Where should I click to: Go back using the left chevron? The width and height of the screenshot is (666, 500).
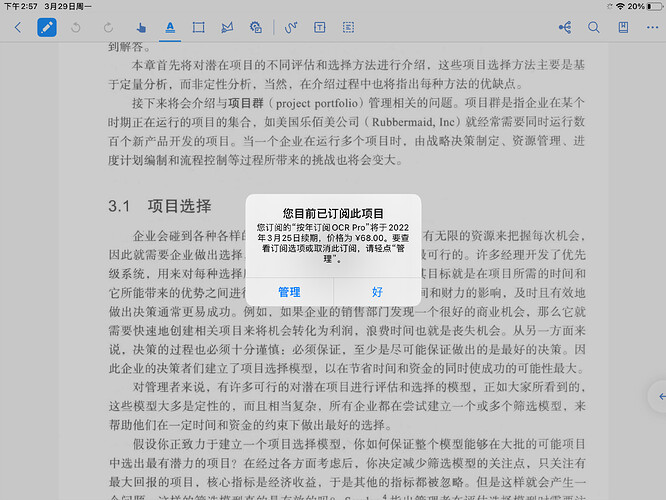18,28
